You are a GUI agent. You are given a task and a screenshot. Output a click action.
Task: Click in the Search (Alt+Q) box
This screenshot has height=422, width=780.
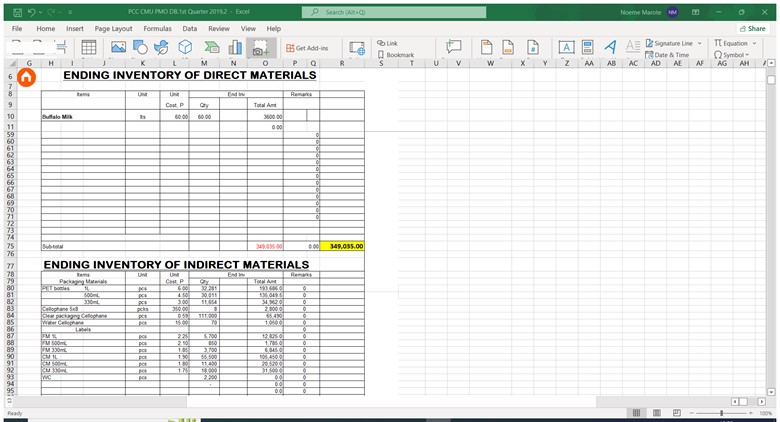(394, 12)
